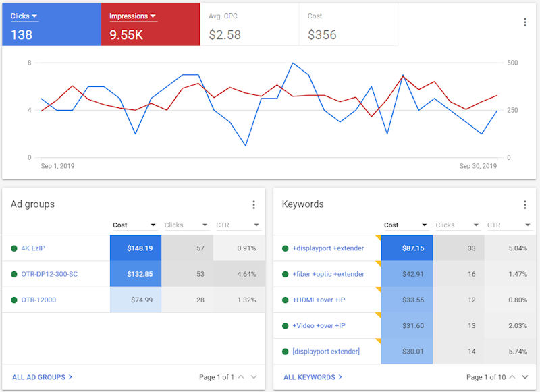Change the Keywords CTR column metric
The image size is (540, 392).
coord(509,225)
